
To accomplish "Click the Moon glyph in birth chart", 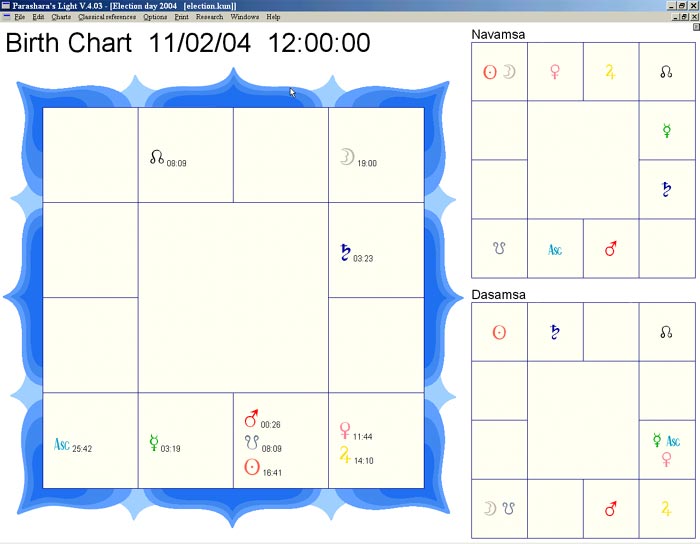I will [x=347, y=157].
